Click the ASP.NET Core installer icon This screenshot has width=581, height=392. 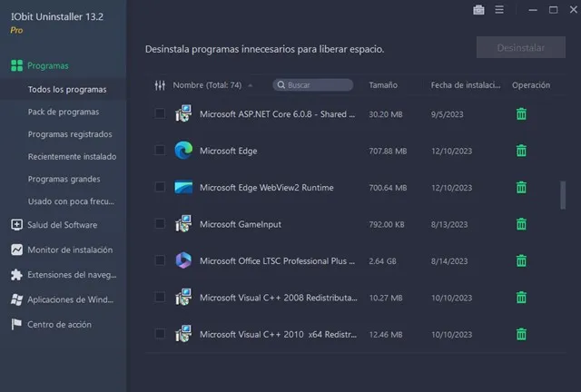[x=183, y=113]
